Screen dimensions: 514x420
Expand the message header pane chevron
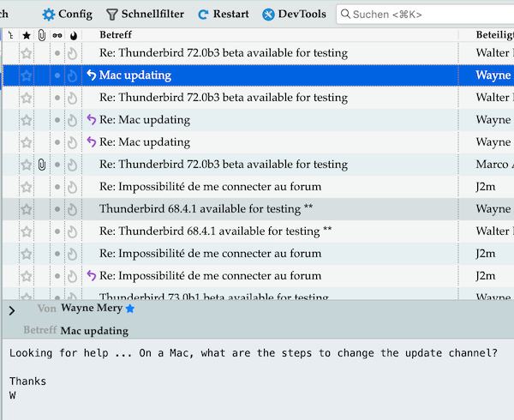12,310
